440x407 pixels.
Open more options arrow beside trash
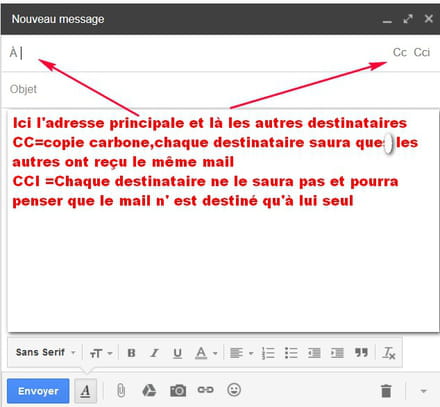pyautogui.click(x=423, y=391)
